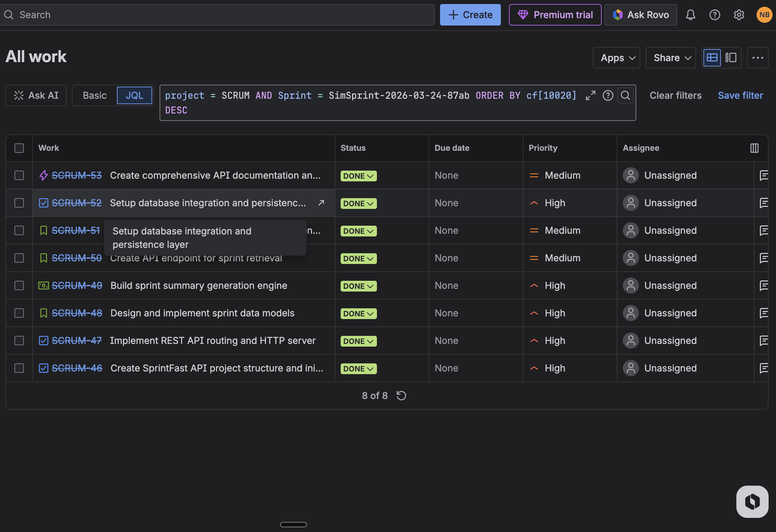Viewport: 776px width, 532px height.
Task: Open the notifications bell
Action: (x=690, y=15)
